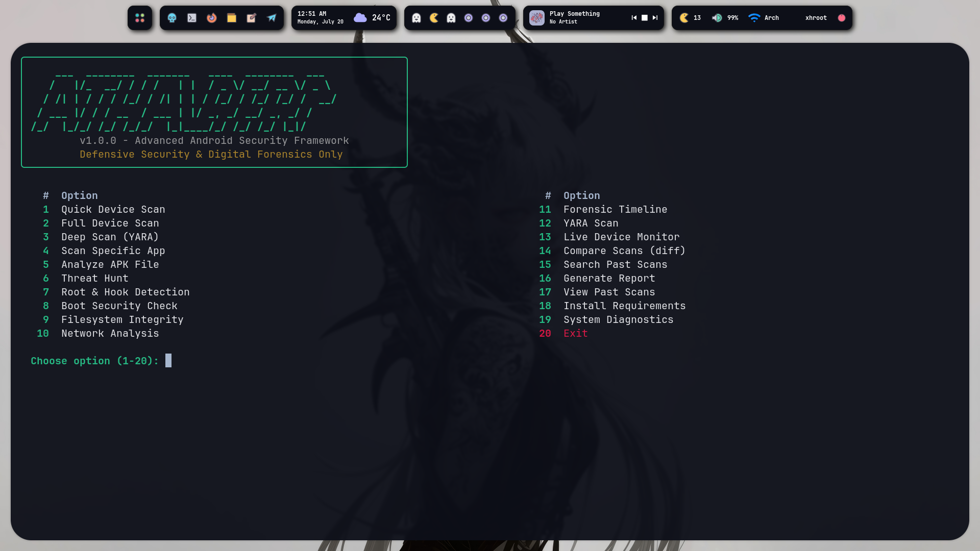
Task: Open the app launcher dots icon
Action: click(x=140, y=18)
